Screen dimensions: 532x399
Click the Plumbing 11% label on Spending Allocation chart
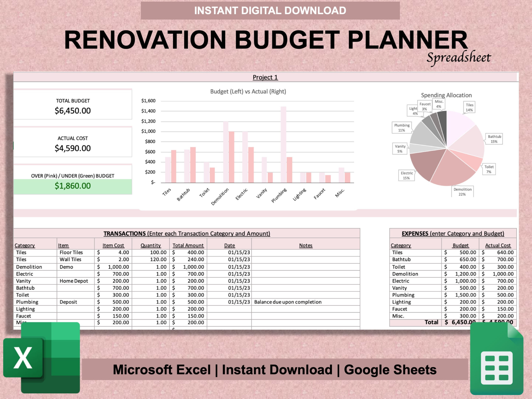(x=402, y=127)
